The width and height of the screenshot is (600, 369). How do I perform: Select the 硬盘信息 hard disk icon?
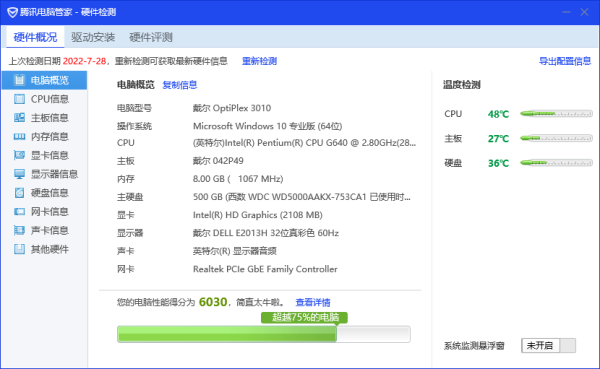point(19,193)
